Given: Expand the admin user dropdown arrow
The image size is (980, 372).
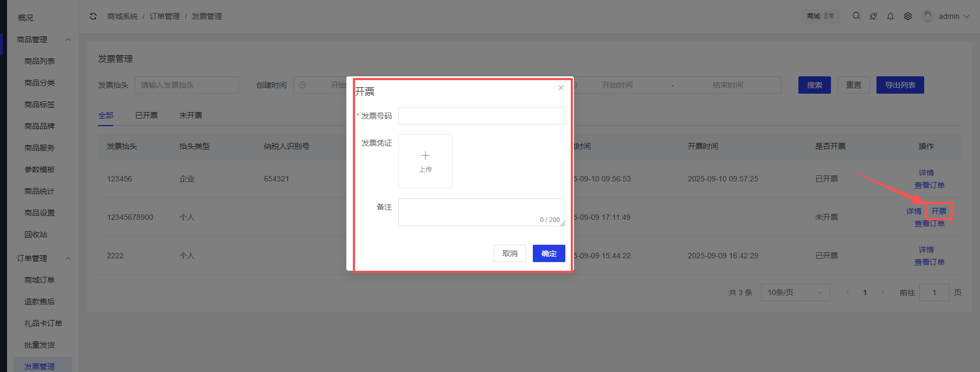Looking at the screenshot, I should (966, 16).
